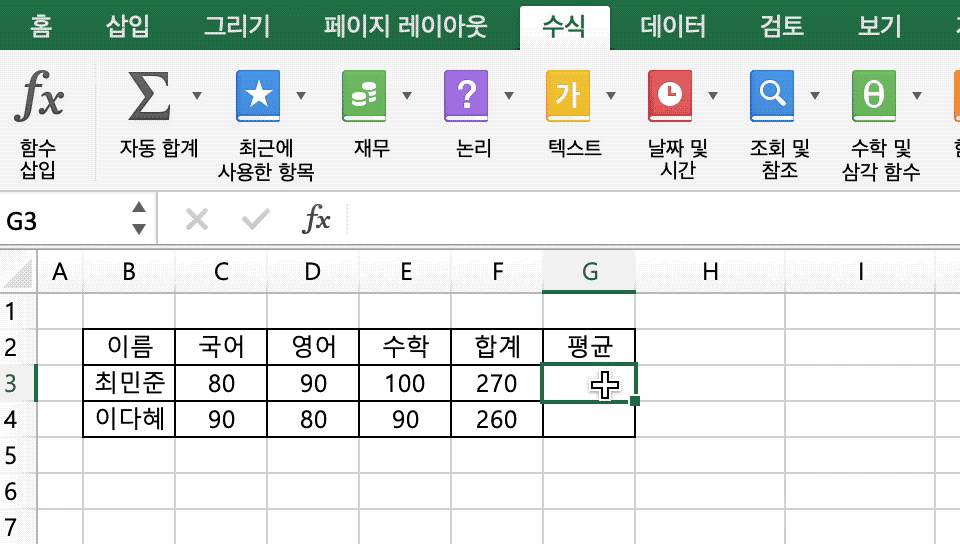
Task: Expand the 텍스트 dropdown arrow
Action: pyautogui.click(x=610, y=95)
